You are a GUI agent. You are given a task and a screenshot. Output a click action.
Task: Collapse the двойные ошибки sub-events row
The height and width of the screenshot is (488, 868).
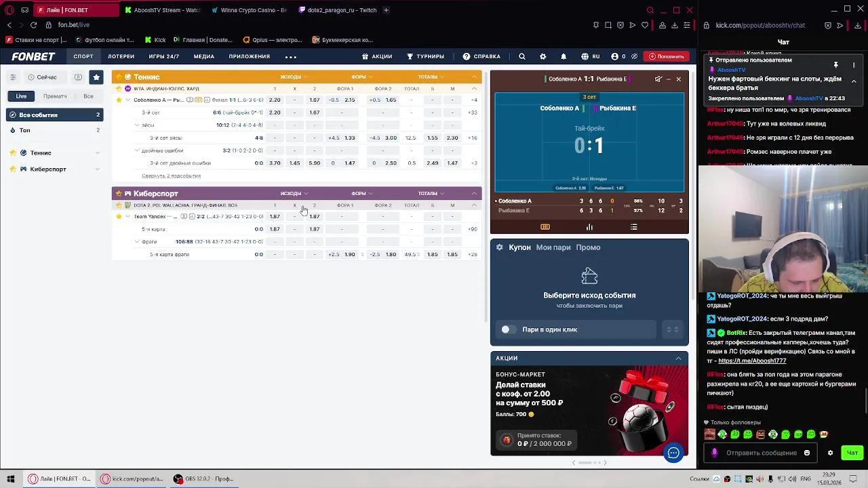(136, 150)
